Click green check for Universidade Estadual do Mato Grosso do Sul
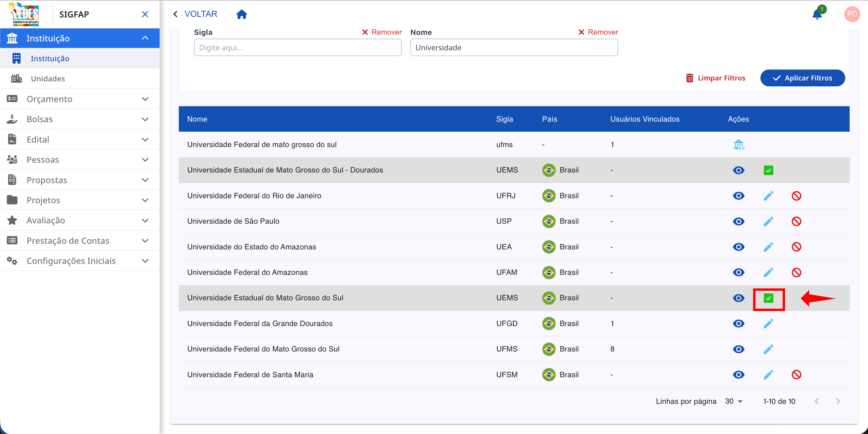868x434 pixels. click(768, 298)
